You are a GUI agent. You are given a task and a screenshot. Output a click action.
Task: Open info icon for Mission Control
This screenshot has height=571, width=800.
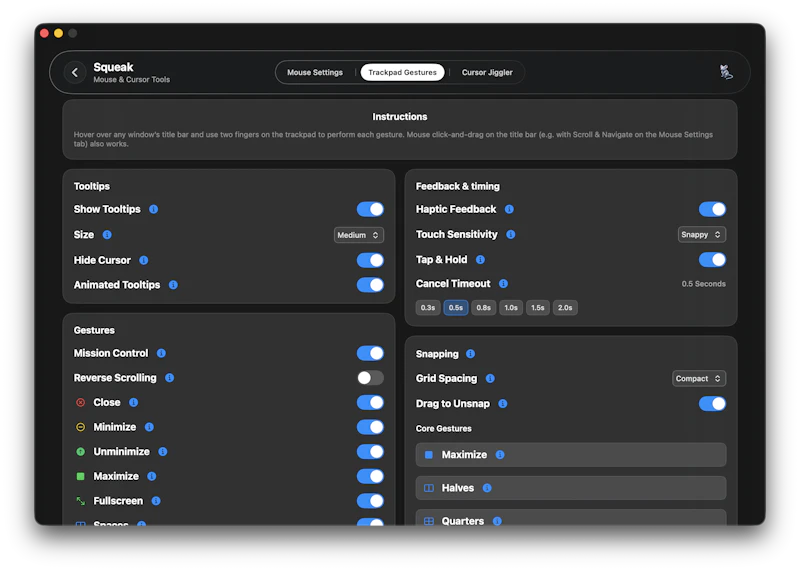161,353
